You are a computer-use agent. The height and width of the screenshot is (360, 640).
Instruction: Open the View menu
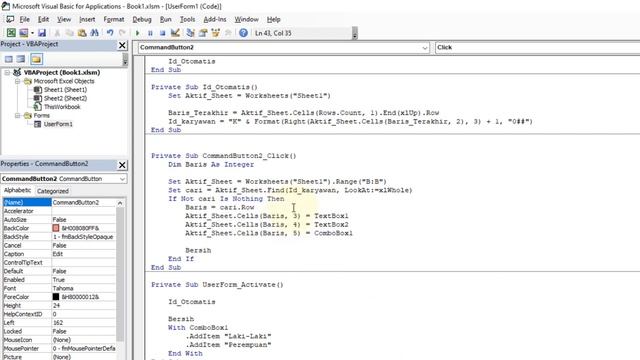[x=64, y=19]
